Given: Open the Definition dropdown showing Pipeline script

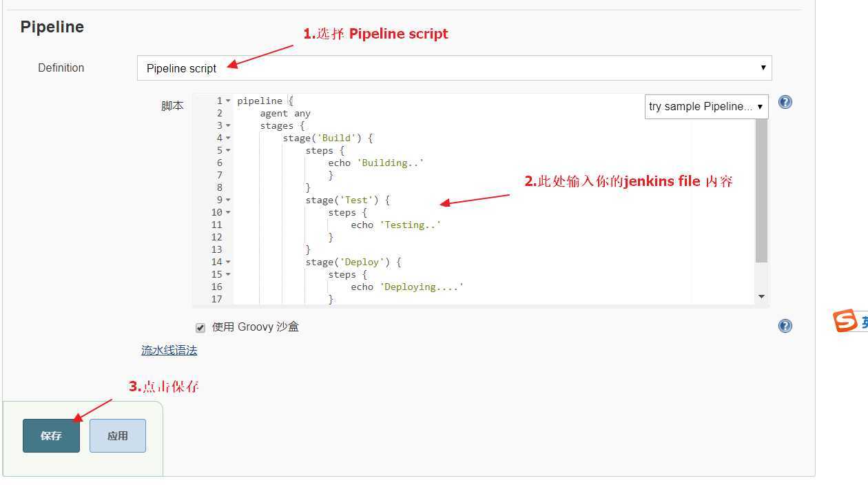Looking at the screenshot, I should [454, 68].
